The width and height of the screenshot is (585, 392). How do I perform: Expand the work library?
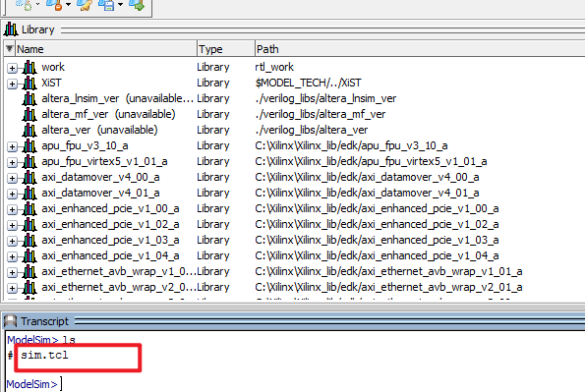[13, 68]
